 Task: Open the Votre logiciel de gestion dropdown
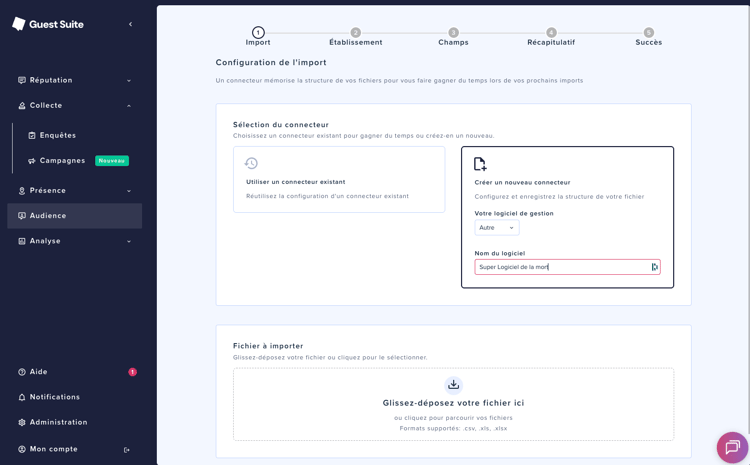[496, 228]
